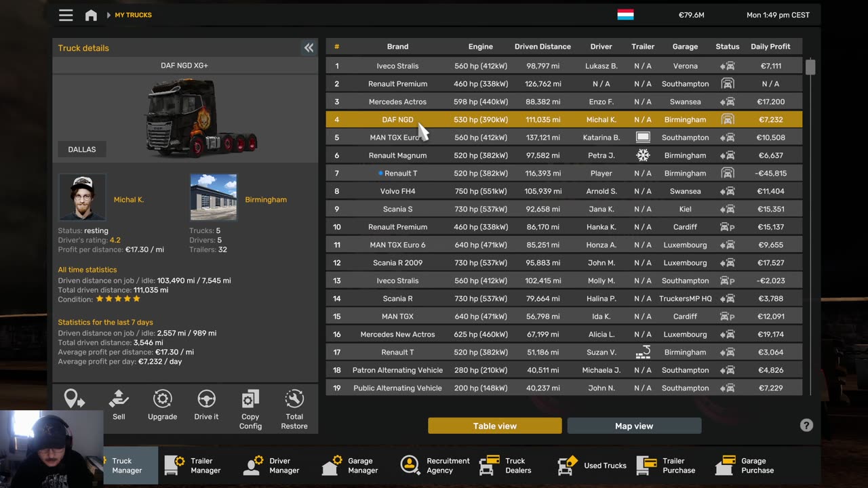Click the Michal K. driver portrait
Image resolution: width=868 pixels, height=488 pixels.
tap(82, 197)
